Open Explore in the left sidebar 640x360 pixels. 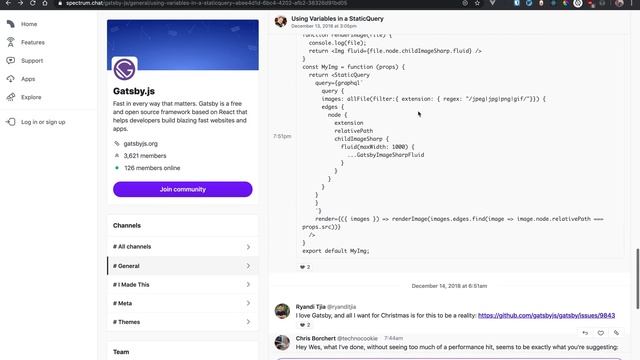31,97
